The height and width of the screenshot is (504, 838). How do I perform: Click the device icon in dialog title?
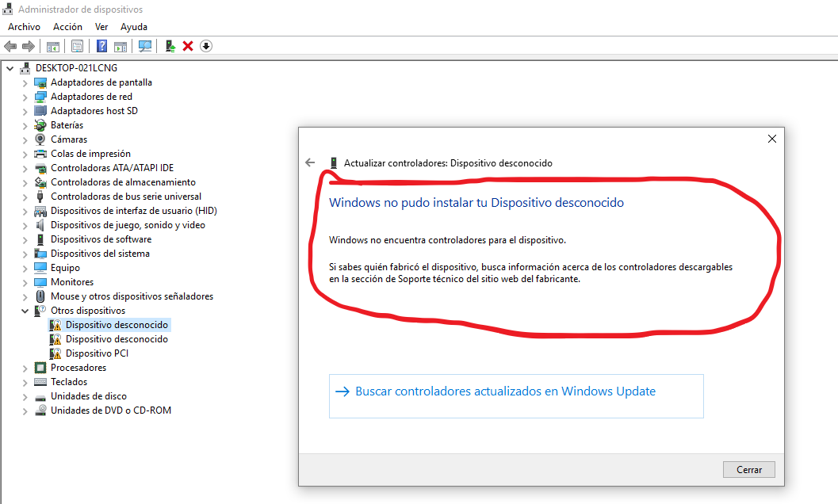[334, 163]
